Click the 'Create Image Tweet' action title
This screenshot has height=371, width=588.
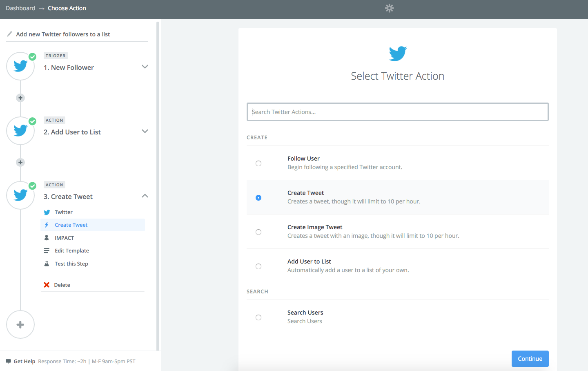click(315, 227)
